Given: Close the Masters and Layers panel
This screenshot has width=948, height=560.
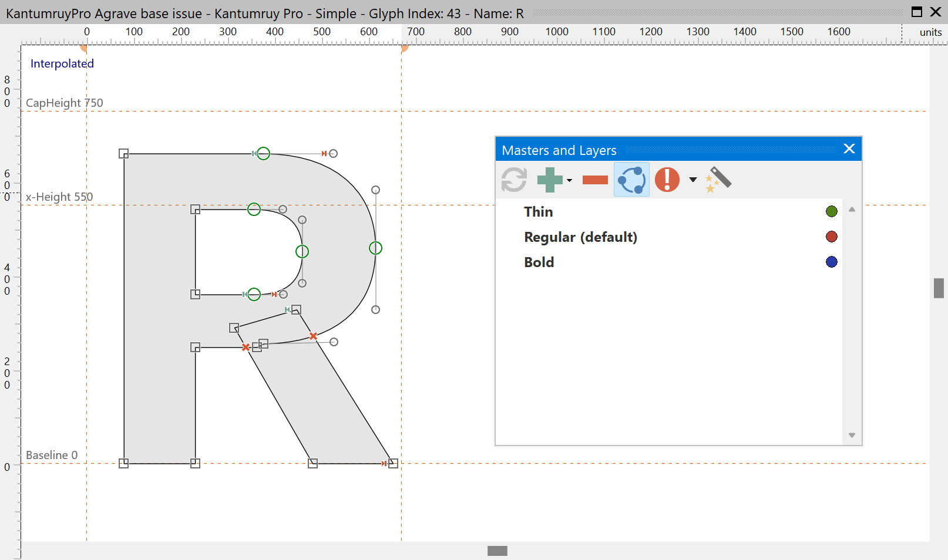Looking at the screenshot, I should tap(849, 149).
